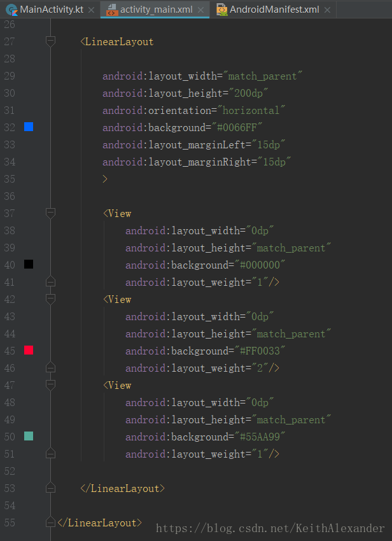Click line number 32 in the gutter
The image size is (392, 541).
click(10, 127)
